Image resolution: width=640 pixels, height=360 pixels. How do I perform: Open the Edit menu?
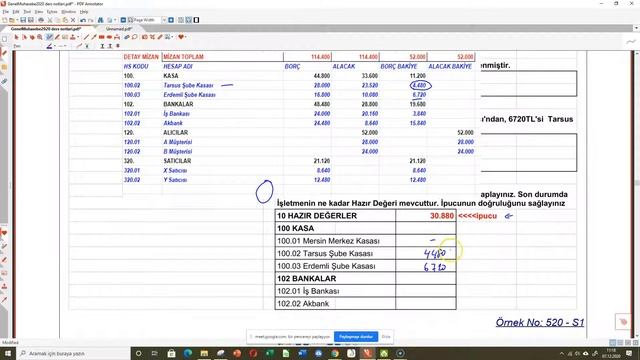pos(16,12)
